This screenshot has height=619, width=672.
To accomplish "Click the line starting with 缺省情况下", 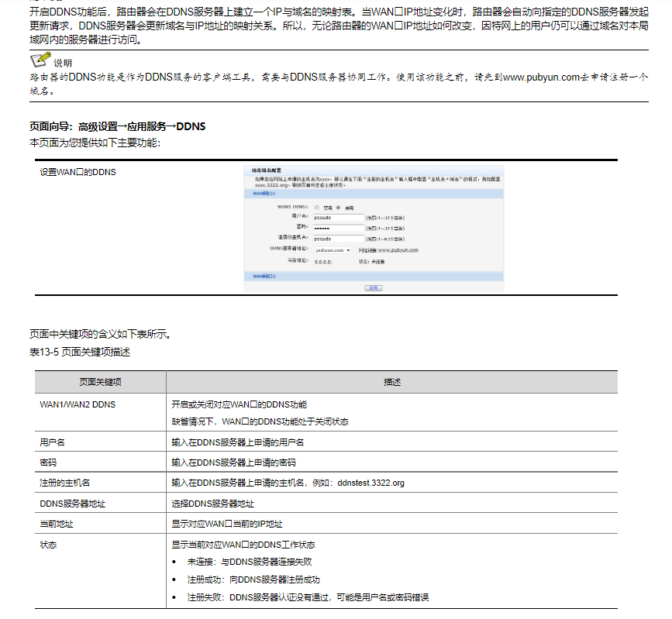I will pyautogui.click(x=260, y=422).
